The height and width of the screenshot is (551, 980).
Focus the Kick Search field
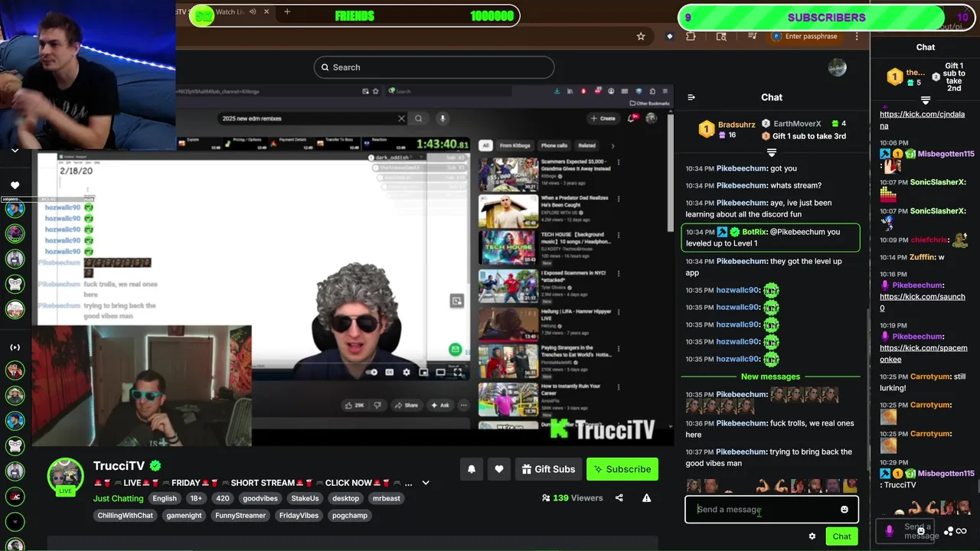coord(434,67)
